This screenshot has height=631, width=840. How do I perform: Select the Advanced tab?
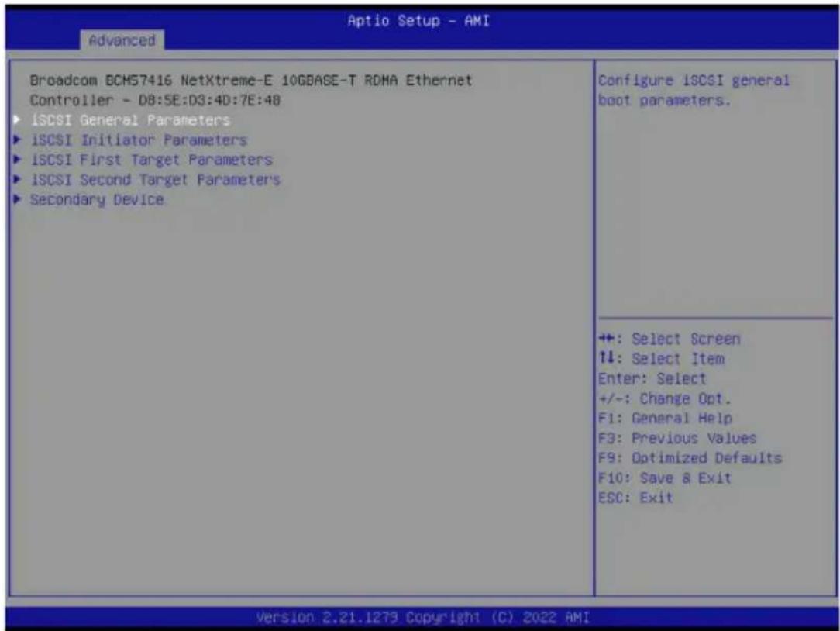(122, 40)
